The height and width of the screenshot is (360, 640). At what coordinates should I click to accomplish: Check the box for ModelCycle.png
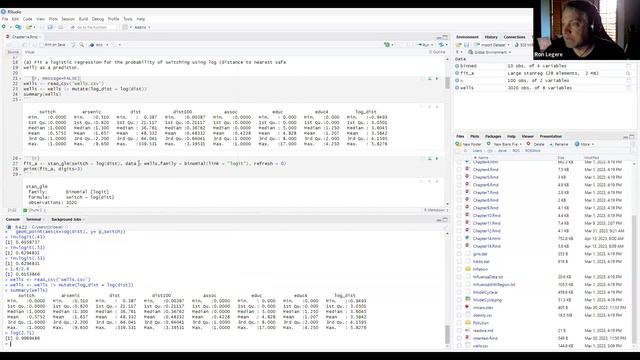tap(459, 300)
